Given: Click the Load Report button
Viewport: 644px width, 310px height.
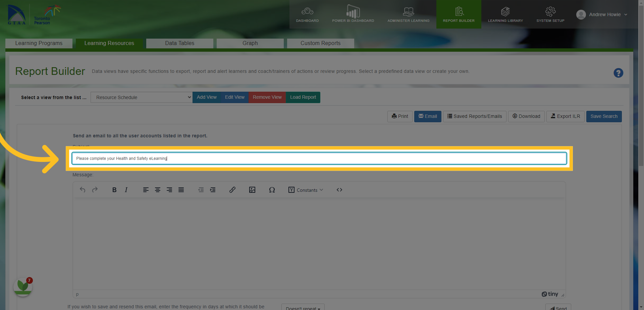Looking at the screenshot, I should coord(303,97).
